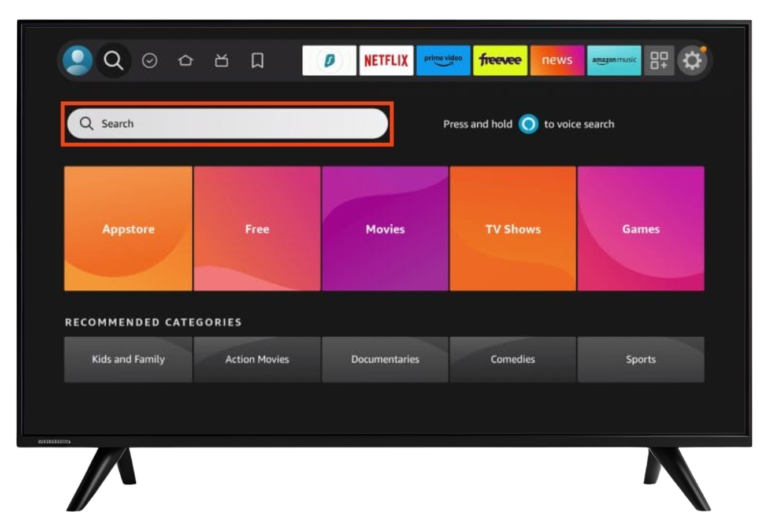768x525 pixels.
Task: Launch the Netflix app
Action: pyautogui.click(x=386, y=61)
